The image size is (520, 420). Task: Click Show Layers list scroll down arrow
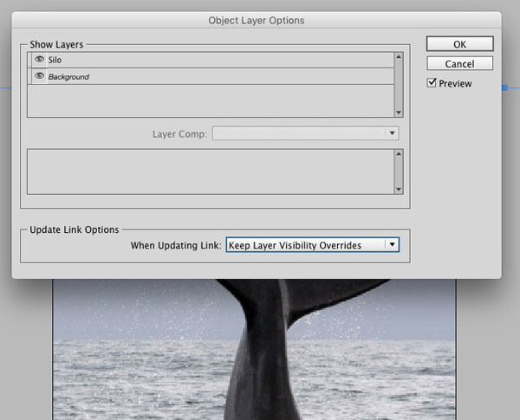tap(399, 113)
